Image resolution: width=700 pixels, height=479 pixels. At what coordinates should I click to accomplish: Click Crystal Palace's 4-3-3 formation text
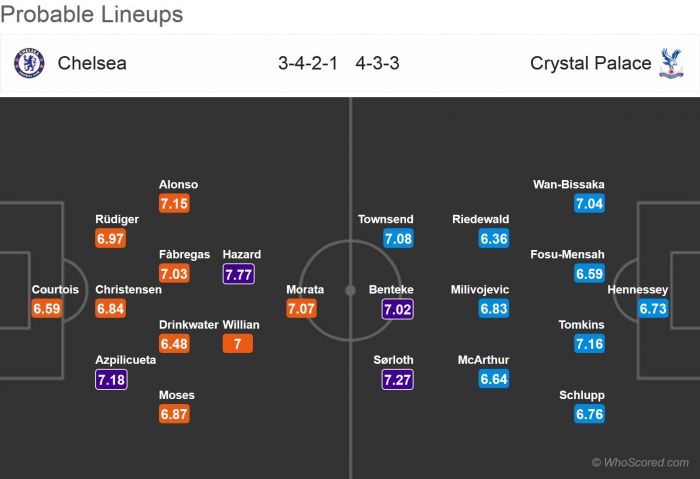(x=382, y=63)
